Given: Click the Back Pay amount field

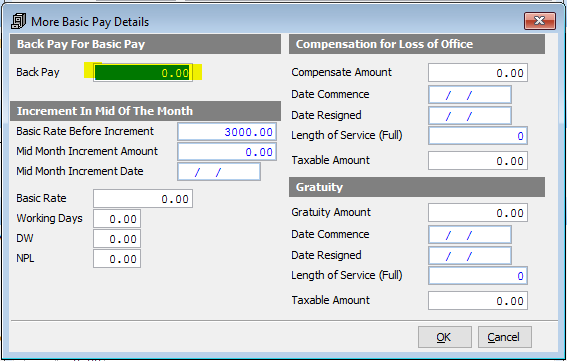Looking at the screenshot, I should pyautogui.click(x=143, y=73).
